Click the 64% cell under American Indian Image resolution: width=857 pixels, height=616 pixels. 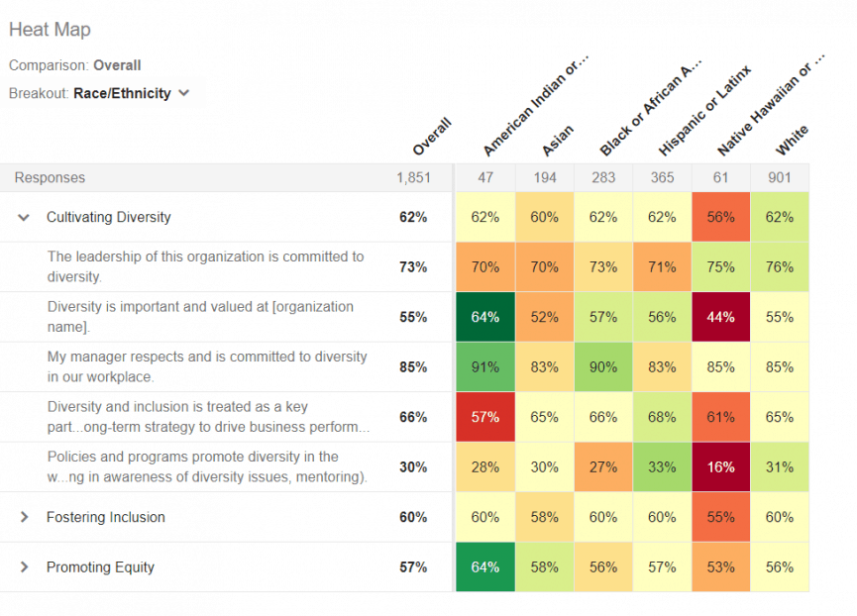click(x=484, y=316)
